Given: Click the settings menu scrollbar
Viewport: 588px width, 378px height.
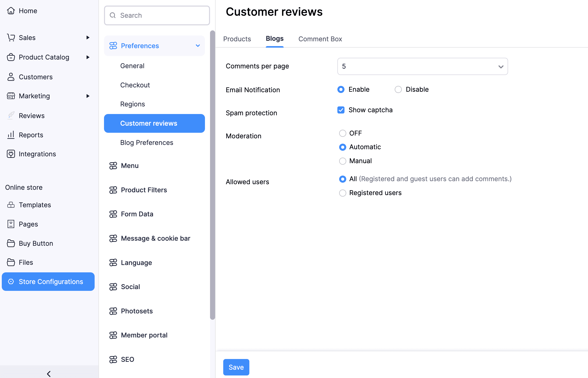Looking at the screenshot, I should tap(212, 175).
